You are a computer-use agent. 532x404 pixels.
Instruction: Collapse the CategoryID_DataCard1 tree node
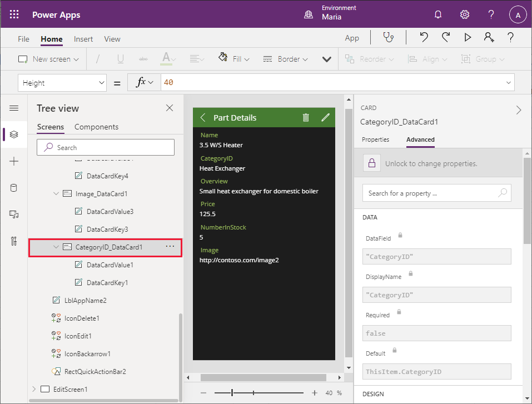pyautogui.click(x=56, y=248)
